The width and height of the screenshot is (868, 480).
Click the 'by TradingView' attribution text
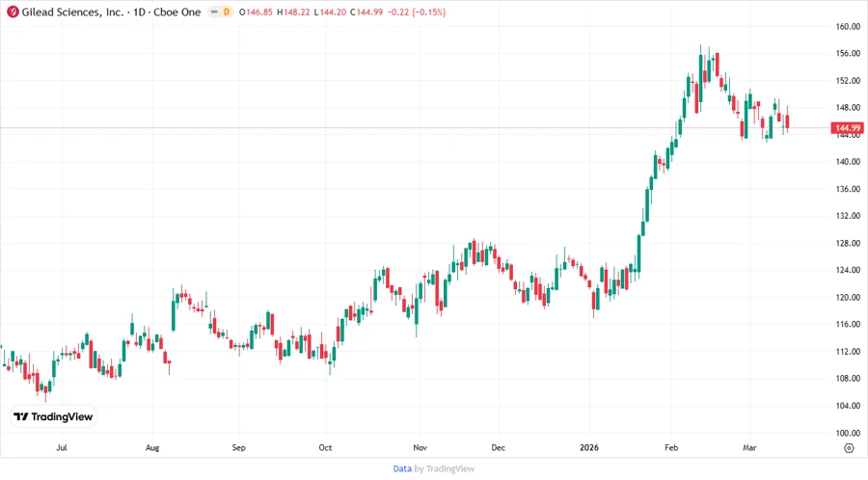[x=445, y=469]
